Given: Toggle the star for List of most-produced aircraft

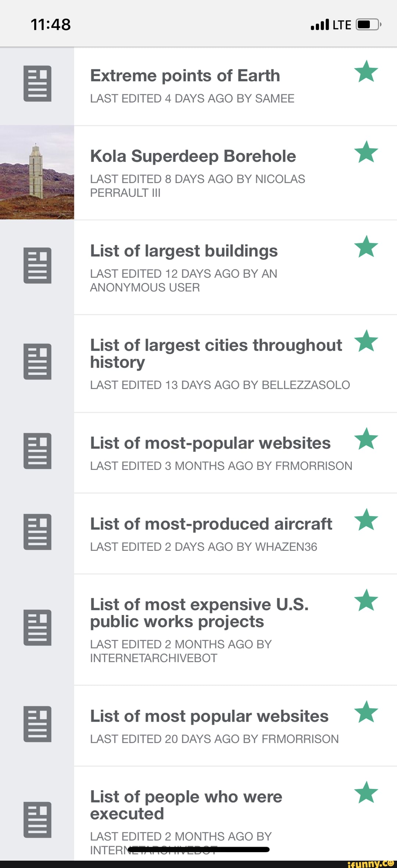Looking at the screenshot, I should (x=366, y=520).
